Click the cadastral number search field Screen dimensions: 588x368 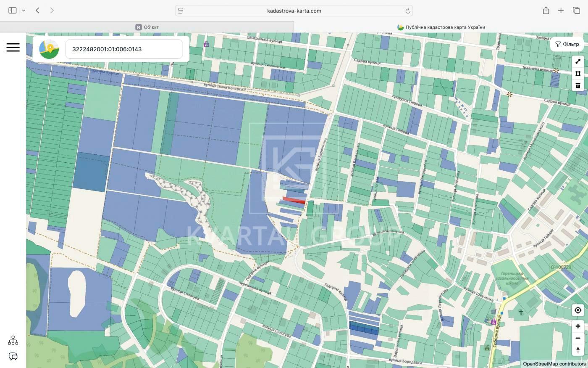click(x=124, y=49)
